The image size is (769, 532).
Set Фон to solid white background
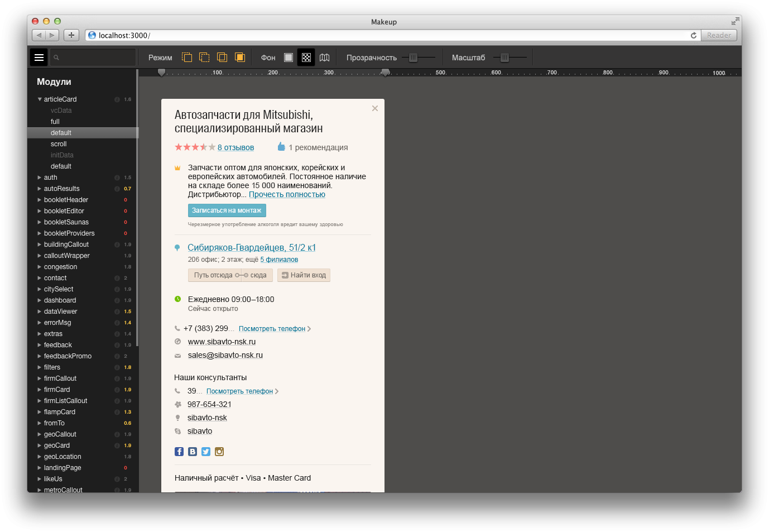tap(289, 57)
